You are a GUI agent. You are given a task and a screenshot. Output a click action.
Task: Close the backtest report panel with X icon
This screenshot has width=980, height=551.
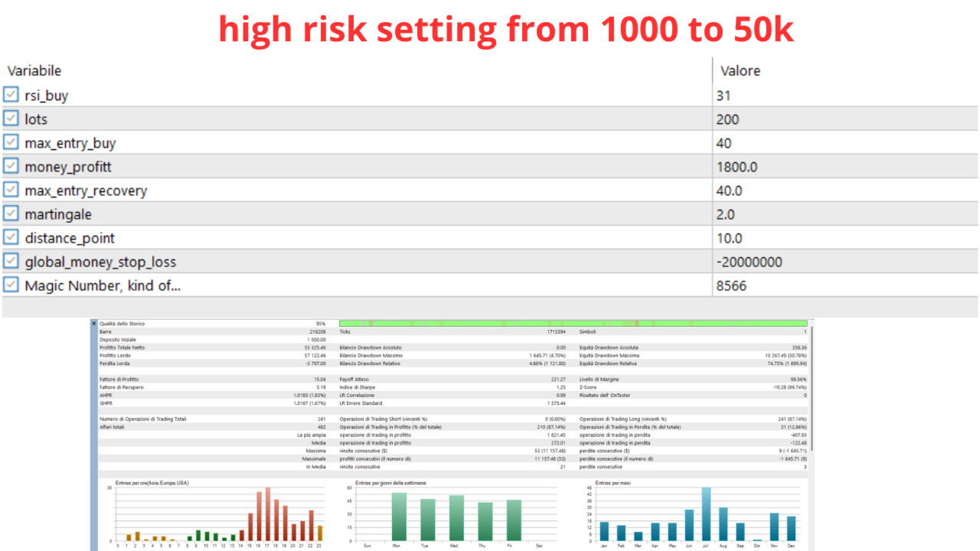[94, 324]
